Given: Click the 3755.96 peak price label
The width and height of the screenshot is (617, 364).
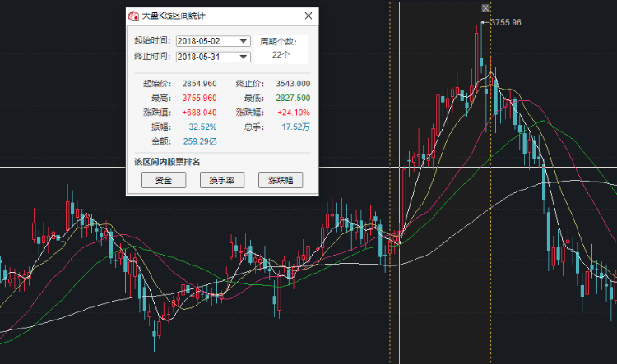Looking at the screenshot, I should coord(506,23).
